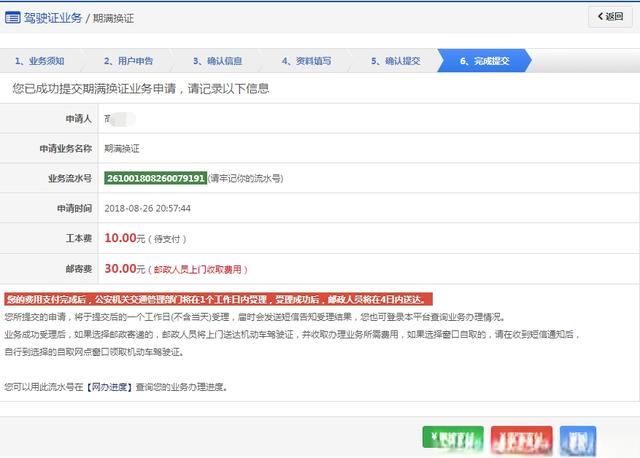The width and height of the screenshot is (640, 458).
Task: Select active step 6、完成提交
Action: 484,61
